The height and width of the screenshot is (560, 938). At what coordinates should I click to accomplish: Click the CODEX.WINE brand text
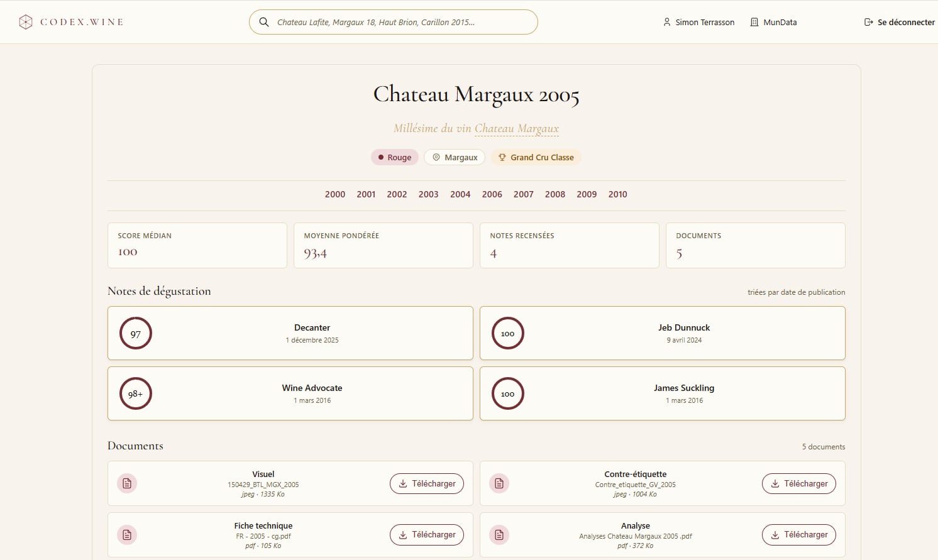coord(82,22)
